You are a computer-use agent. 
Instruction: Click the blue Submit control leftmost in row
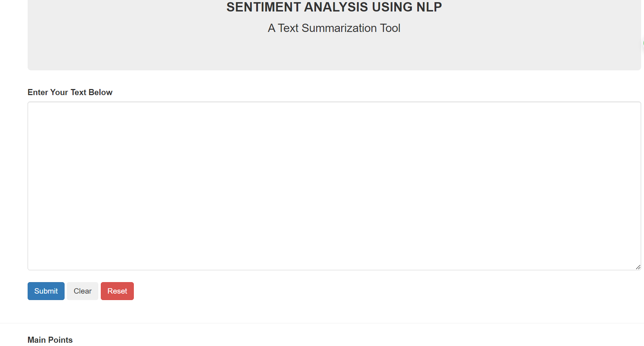click(46, 291)
